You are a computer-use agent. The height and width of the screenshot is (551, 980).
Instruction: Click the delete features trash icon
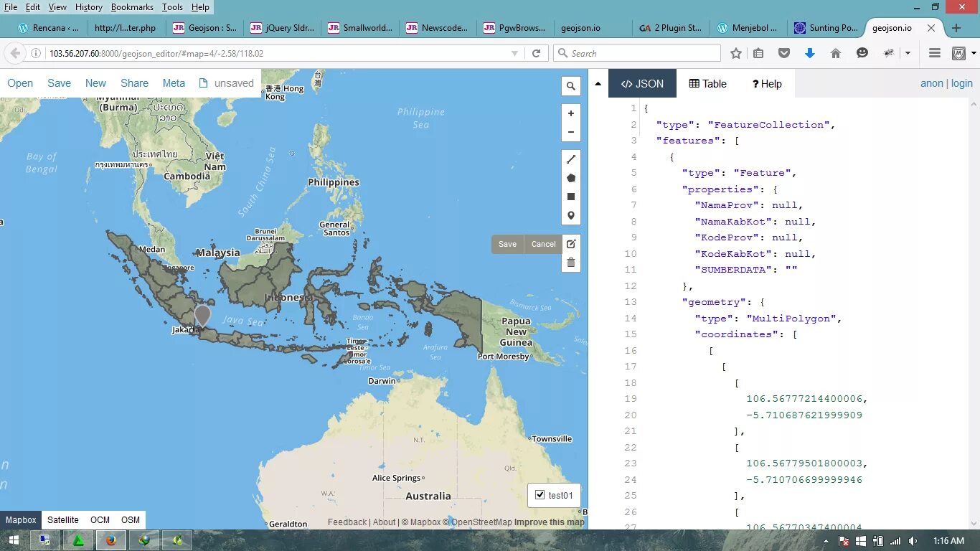(x=570, y=262)
